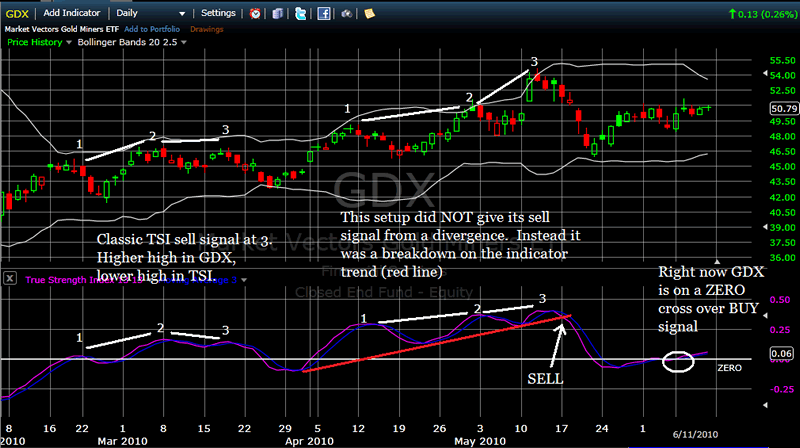This screenshot has width=800, height=448.
Task: Click the binoculars icon in toolbar
Action: click(349, 14)
